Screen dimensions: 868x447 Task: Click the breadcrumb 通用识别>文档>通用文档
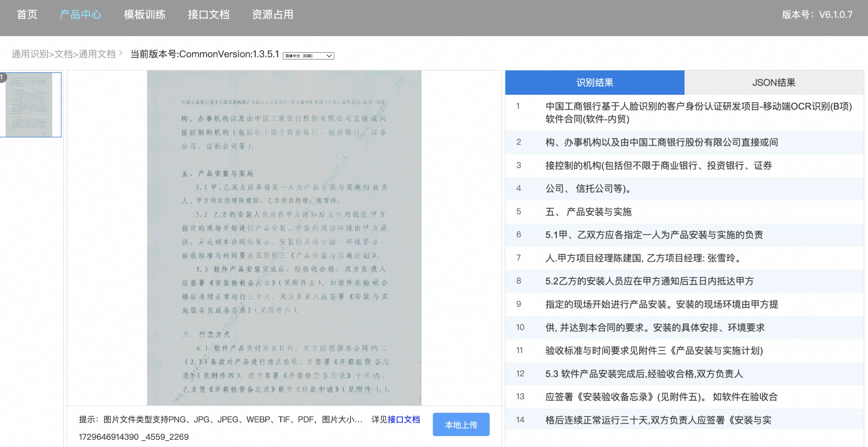(64, 54)
